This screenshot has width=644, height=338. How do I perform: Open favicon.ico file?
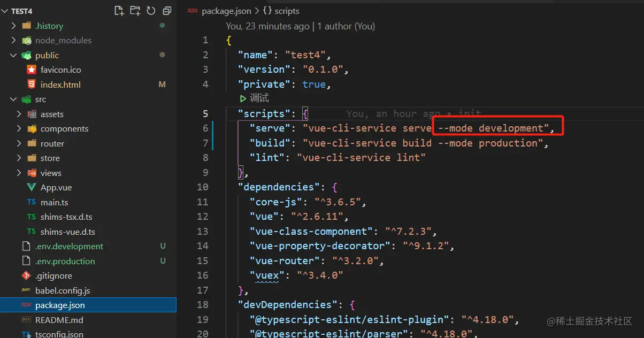tap(61, 70)
